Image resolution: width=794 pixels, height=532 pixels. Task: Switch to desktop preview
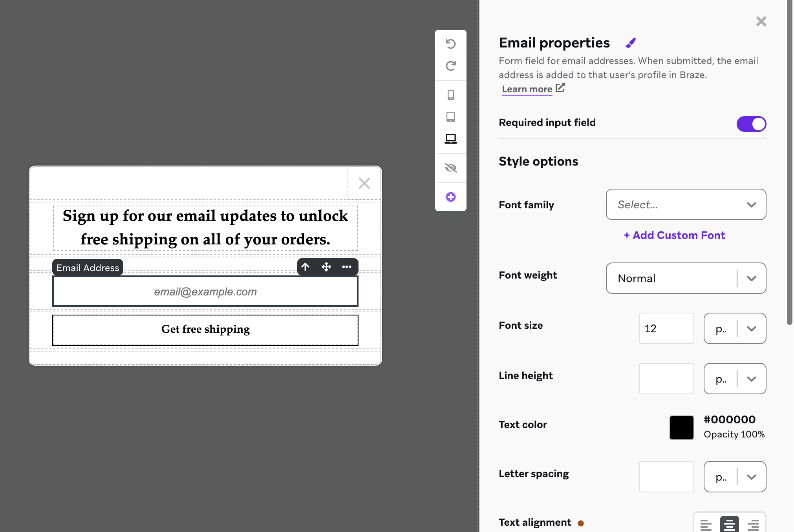tap(450, 138)
